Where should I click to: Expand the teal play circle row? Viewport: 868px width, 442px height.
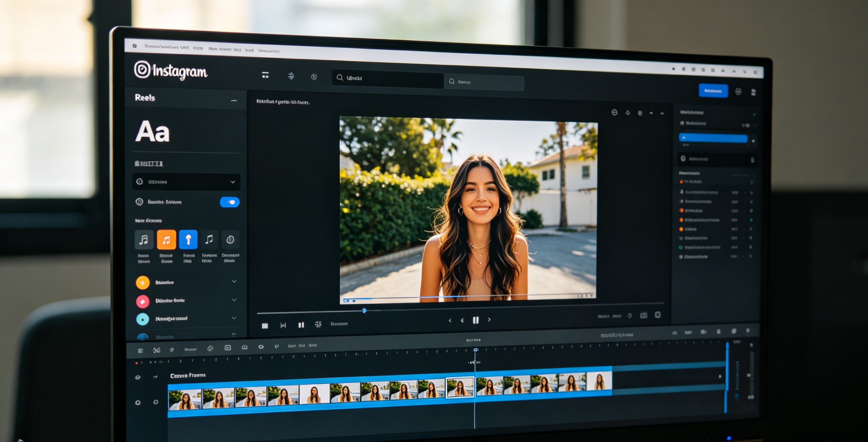pos(234,317)
